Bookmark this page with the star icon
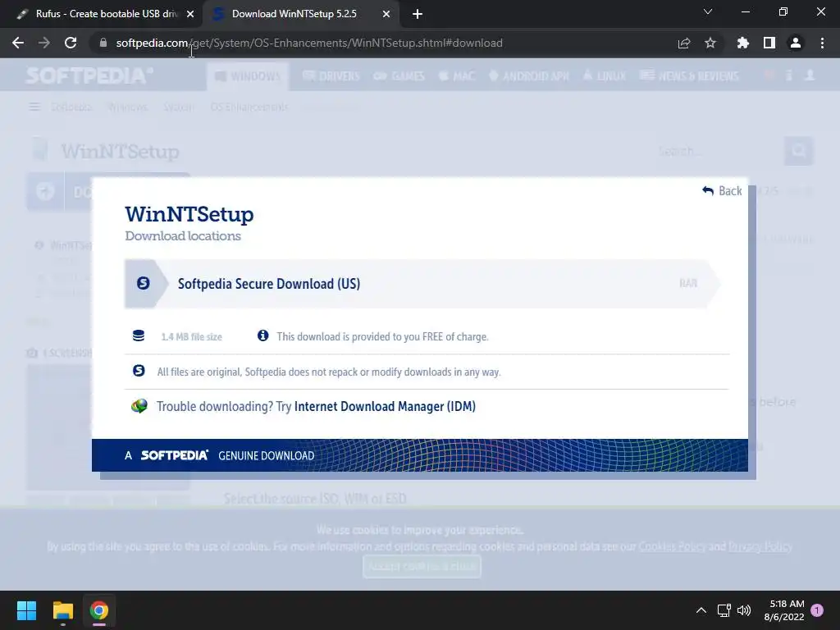Viewport: 840px width, 630px height. coord(710,43)
